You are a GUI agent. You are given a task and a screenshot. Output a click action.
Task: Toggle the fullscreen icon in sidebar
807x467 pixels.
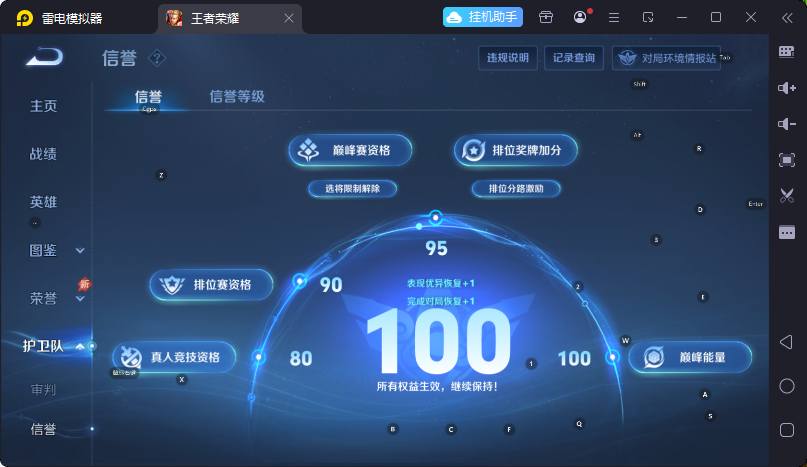786,160
